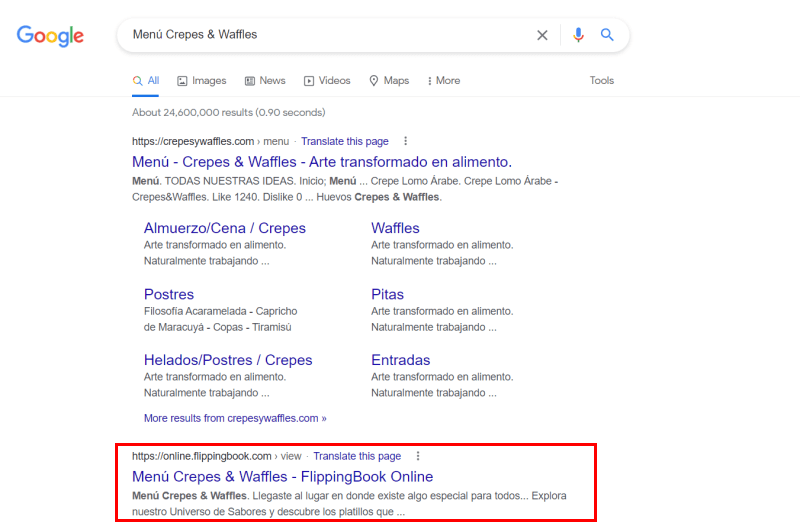Open the Entradas sitelink

[401, 360]
